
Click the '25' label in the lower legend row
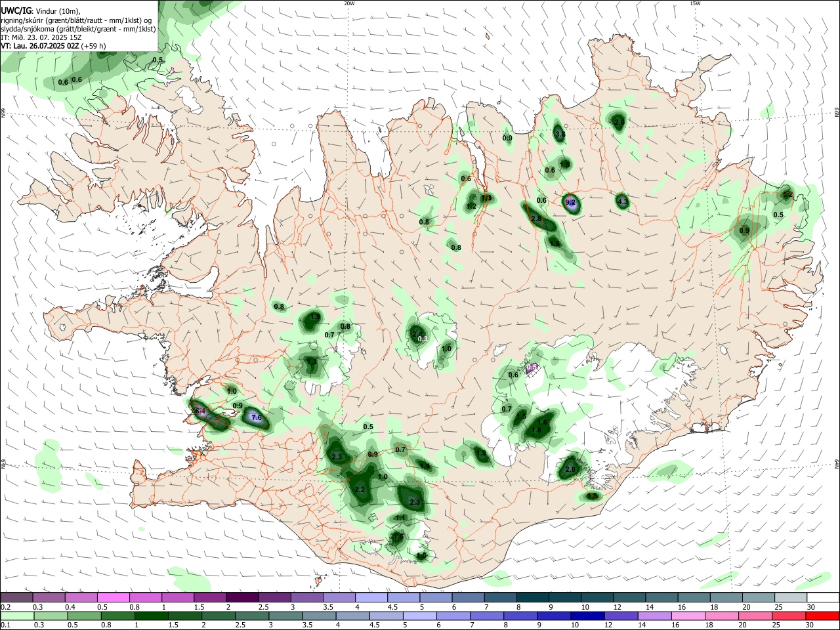(x=777, y=625)
